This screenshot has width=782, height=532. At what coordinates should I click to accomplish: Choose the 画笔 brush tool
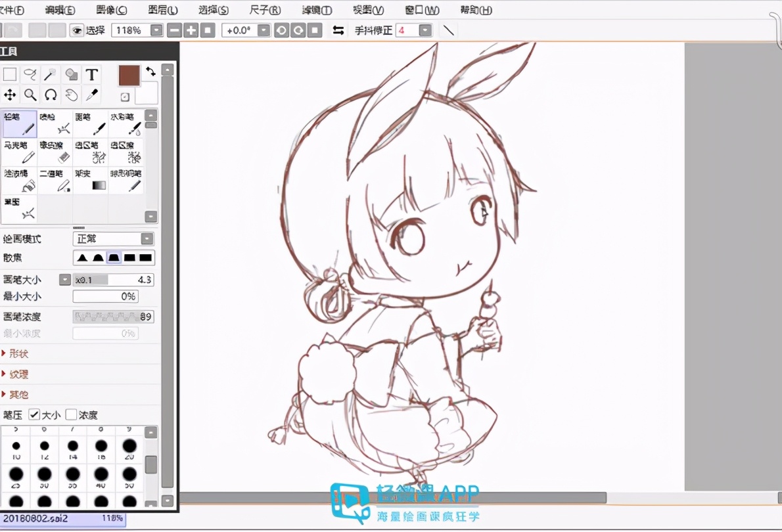pyautogui.click(x=90, y=124)
